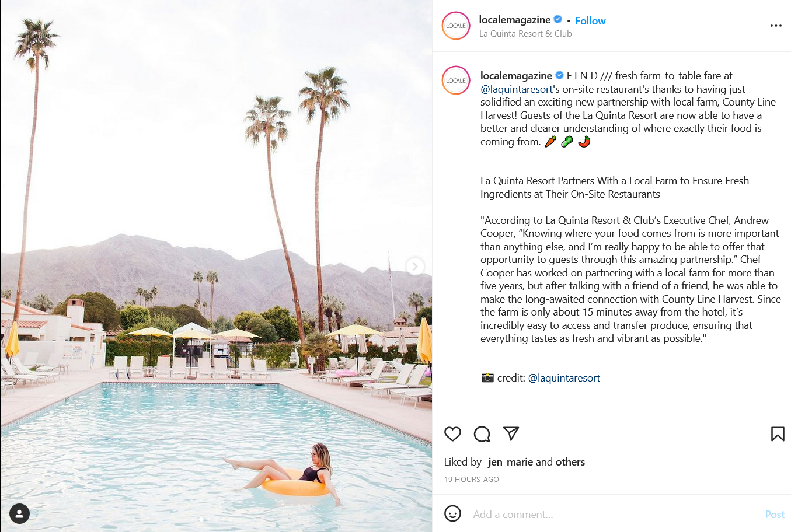Viewport: 791px width, 532px height.
Task: Open the others likes list
Action: pyautogui.click(x=570, y=462)
